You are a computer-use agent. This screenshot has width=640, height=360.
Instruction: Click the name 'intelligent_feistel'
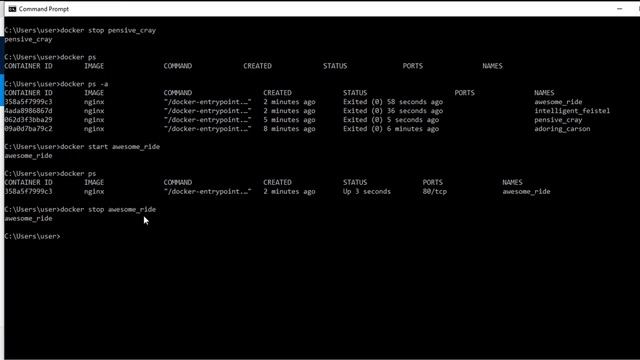click(572, 111)
